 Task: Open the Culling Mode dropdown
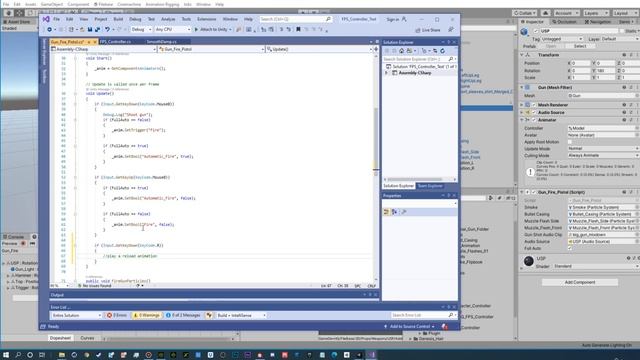point(603,156)
